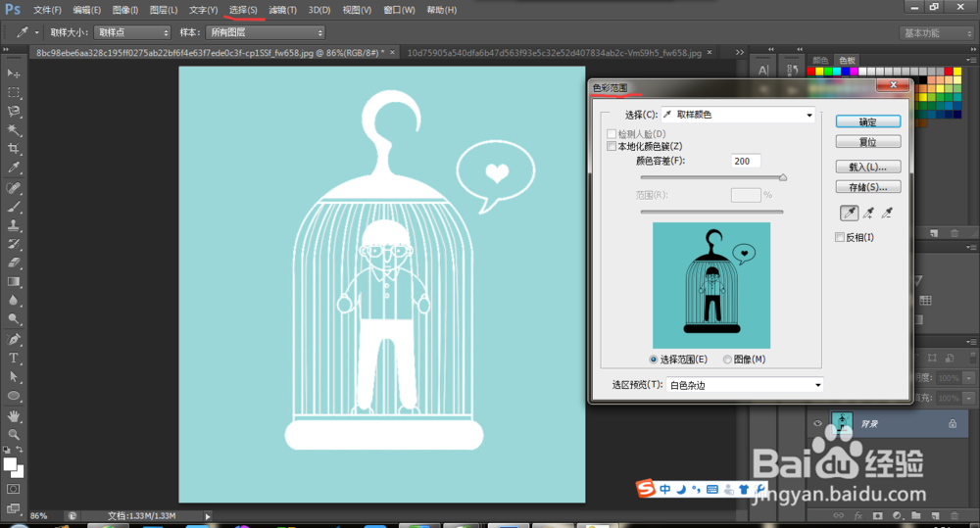Open the 选择 menu

pos(243,10)
